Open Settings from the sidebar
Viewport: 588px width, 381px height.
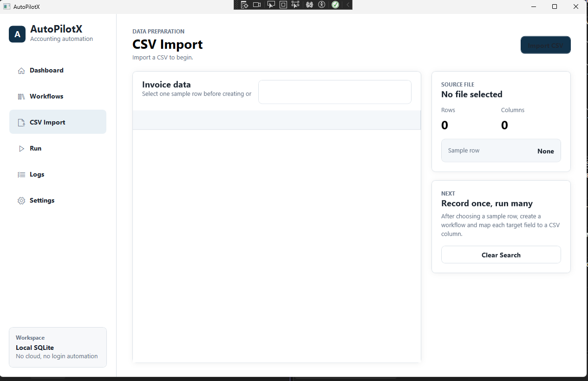coord(58,201)
